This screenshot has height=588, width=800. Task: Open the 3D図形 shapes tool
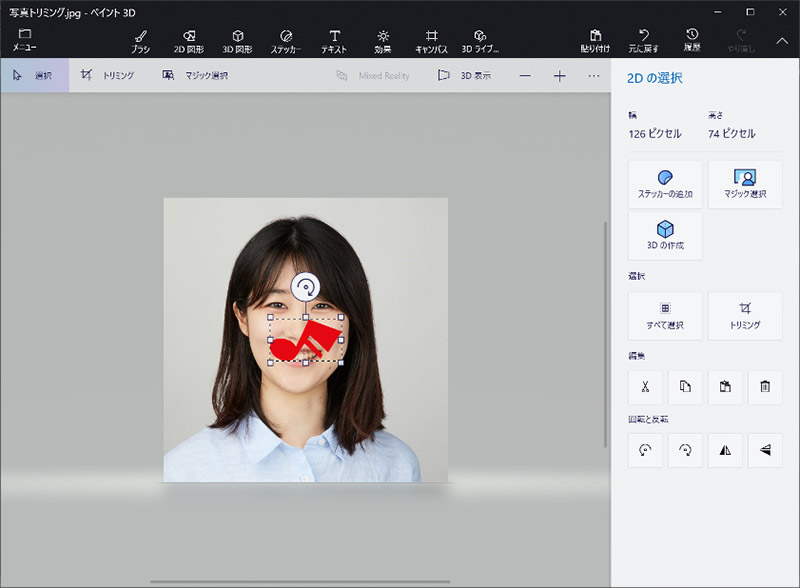pos(237,40)
